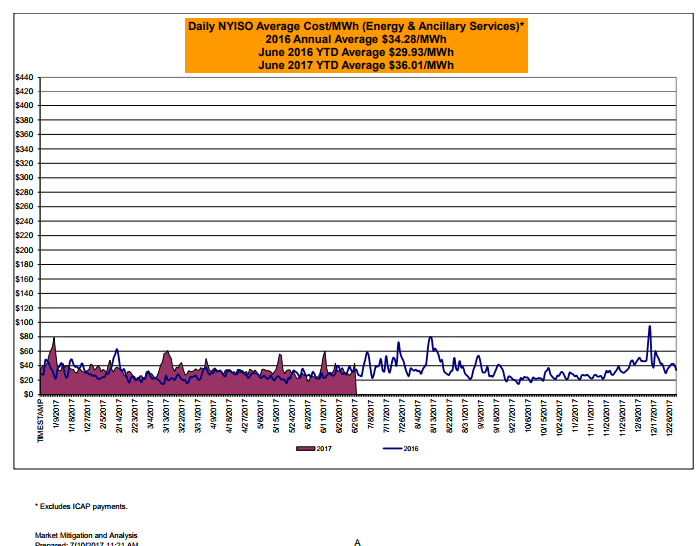Click the $200 y-axis label
698x546 pixels.
pyautogui.click(x=24, y=250)
